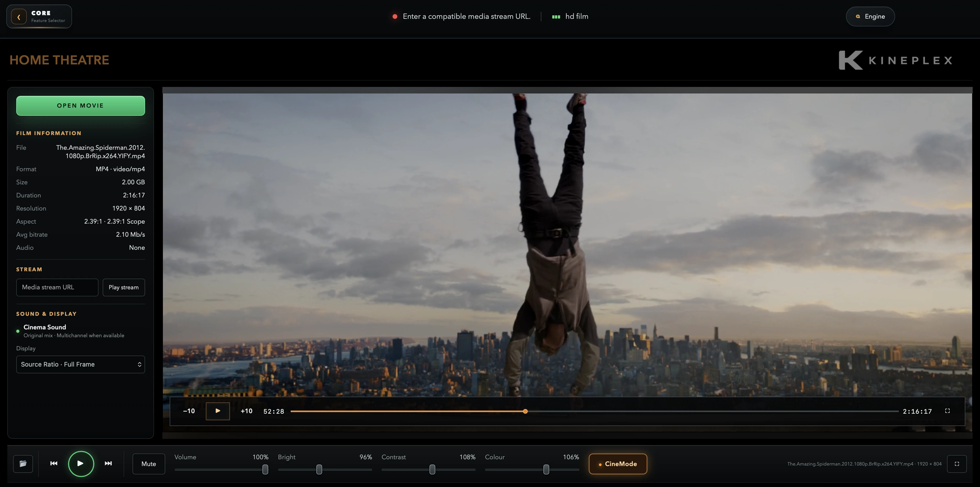
Task: Click the Play stream button
Action: 124,287
